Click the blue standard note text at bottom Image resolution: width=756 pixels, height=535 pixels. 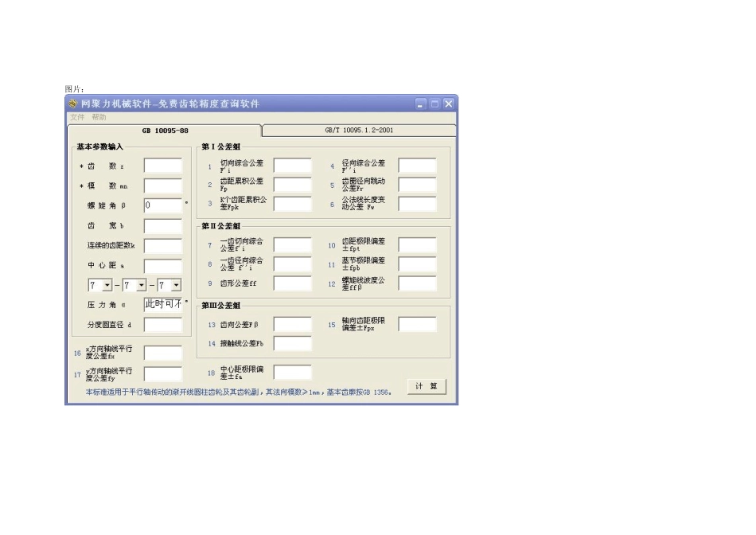point(239,392)
